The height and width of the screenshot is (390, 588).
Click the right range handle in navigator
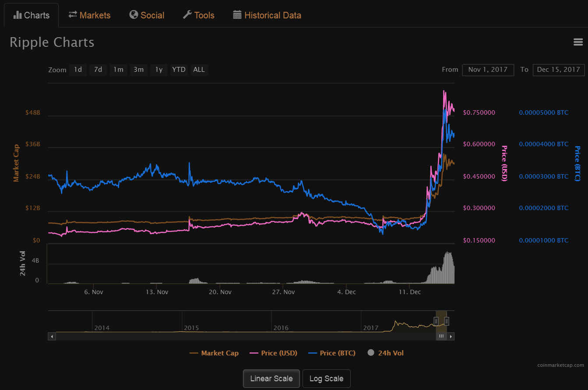[x=447, y=321]
